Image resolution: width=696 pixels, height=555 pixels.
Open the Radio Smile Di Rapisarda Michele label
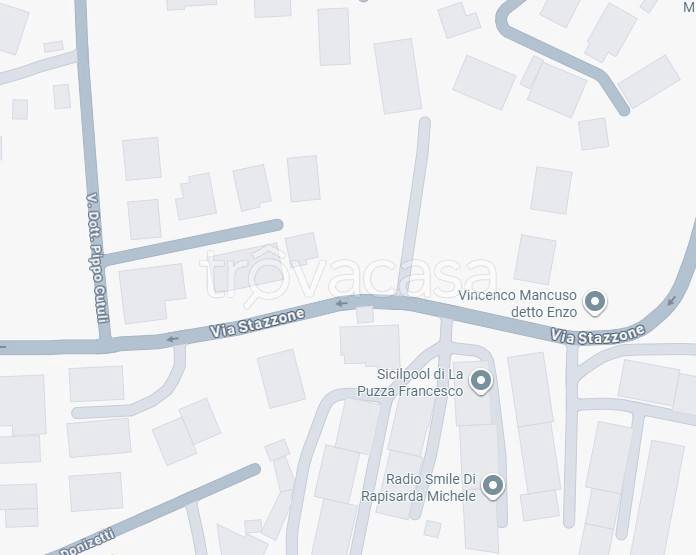point(418,487)
